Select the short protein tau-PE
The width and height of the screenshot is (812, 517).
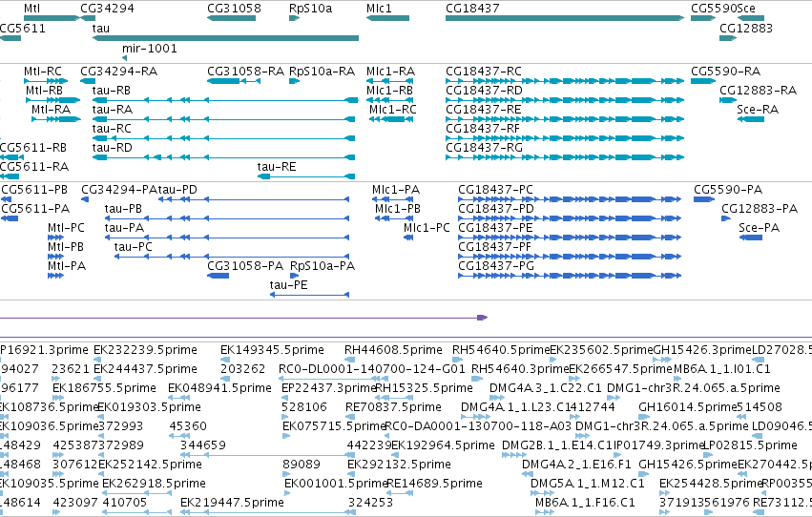(310, 295)
